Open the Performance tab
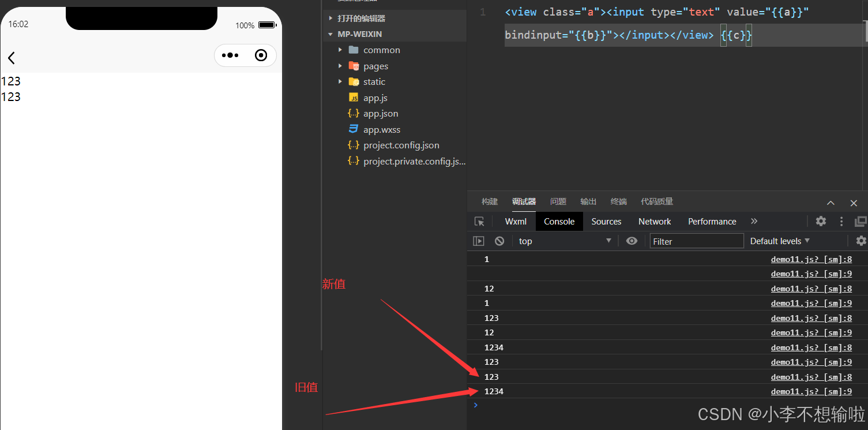 pyautogui.click(x=712, y=222)
